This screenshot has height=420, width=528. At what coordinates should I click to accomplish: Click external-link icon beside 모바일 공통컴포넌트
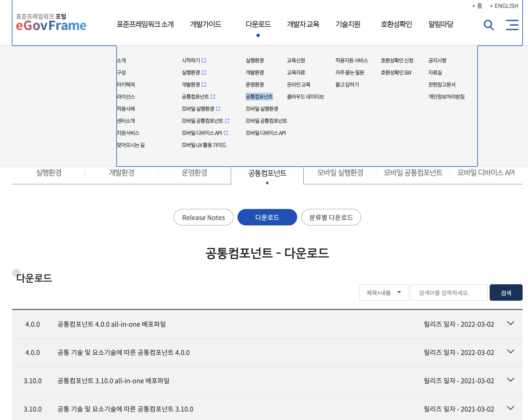227,121
